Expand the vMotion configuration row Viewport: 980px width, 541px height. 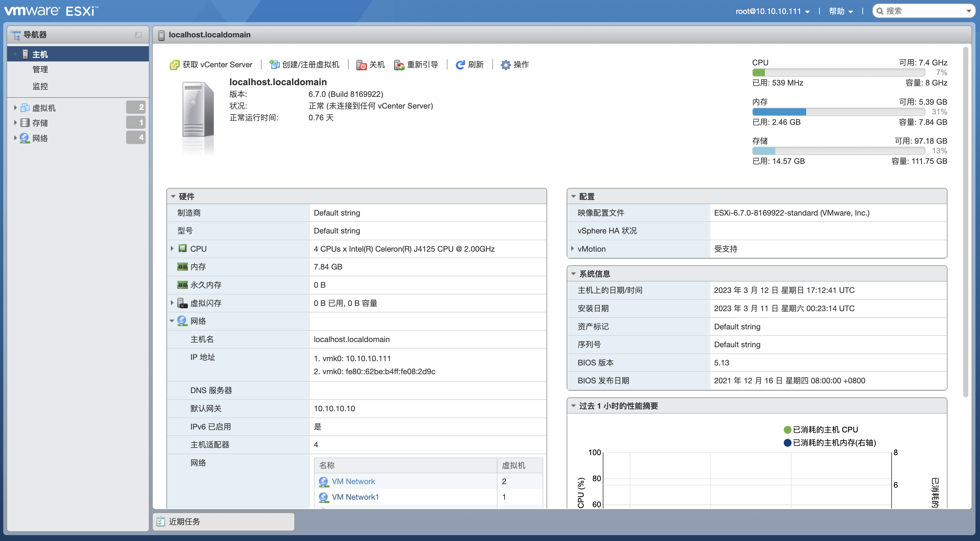[x=572, y=249]
